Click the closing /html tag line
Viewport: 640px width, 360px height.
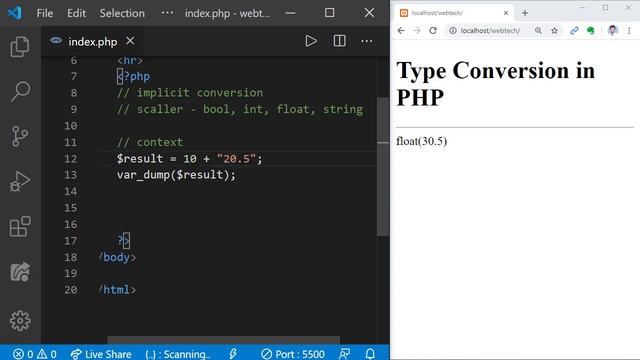(117, 290)
